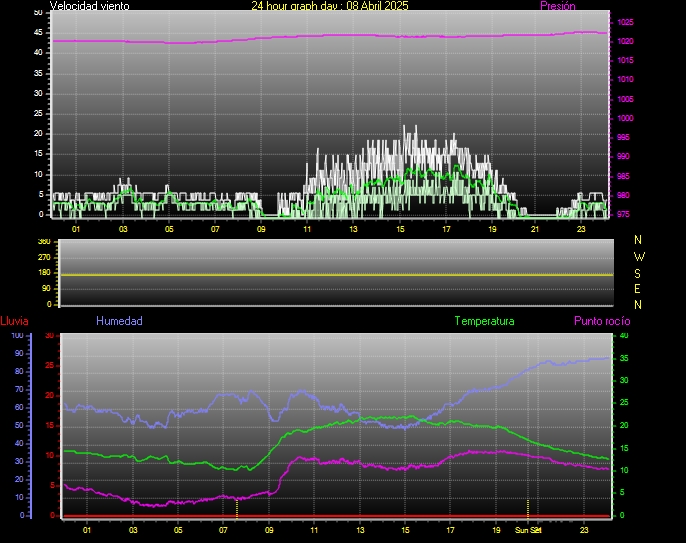Select the "990" pressure axis value
This screenshot has width=686, height=543.
tap(623, 156)
